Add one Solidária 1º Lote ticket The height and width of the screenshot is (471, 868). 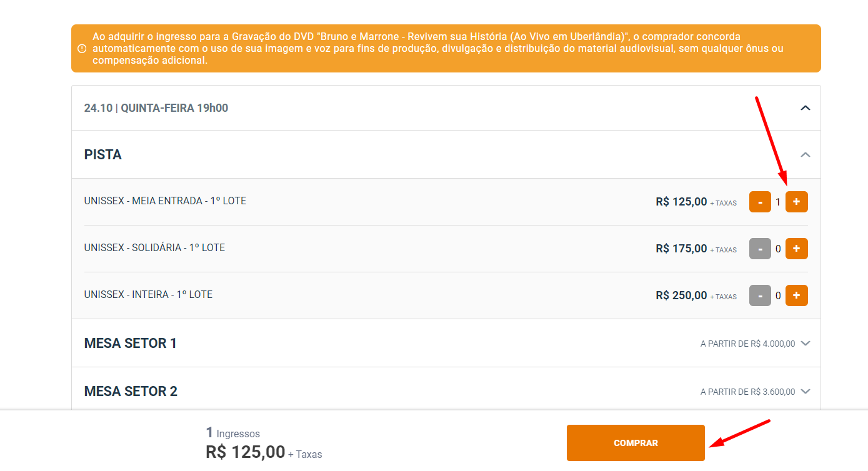(x=796, y=249)
